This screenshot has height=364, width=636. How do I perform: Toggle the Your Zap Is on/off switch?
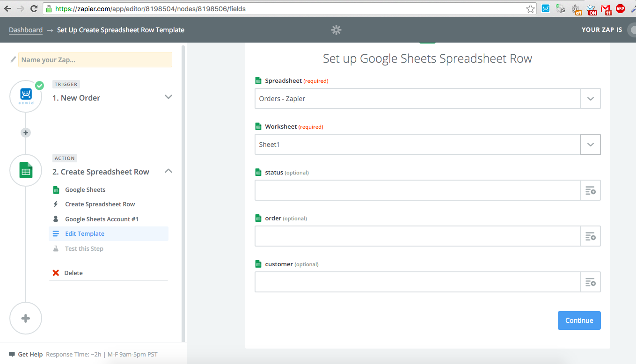click(631, 30)
